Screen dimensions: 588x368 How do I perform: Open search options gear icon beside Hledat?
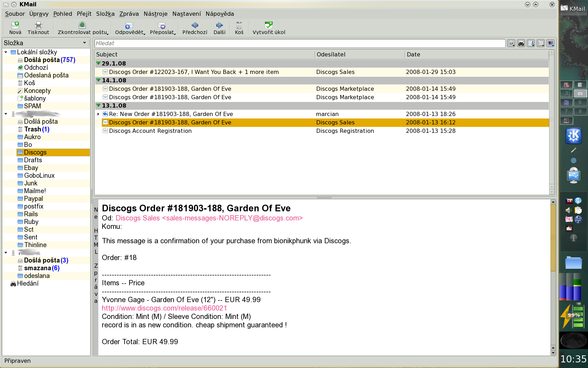pyautogui.click(x=511, y=43)
